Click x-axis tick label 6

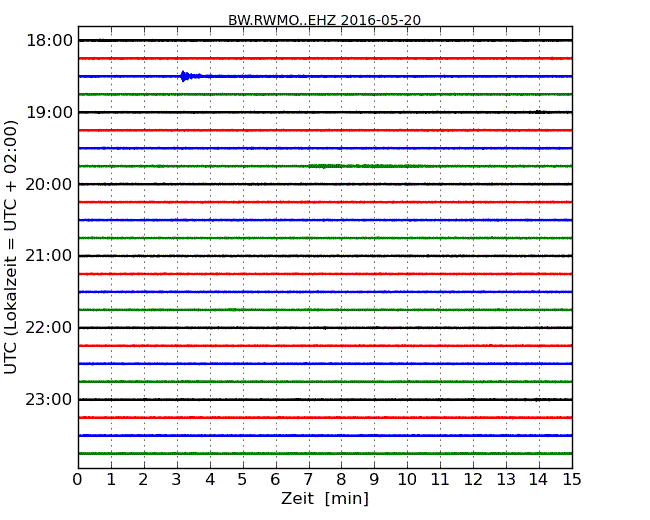276,480
